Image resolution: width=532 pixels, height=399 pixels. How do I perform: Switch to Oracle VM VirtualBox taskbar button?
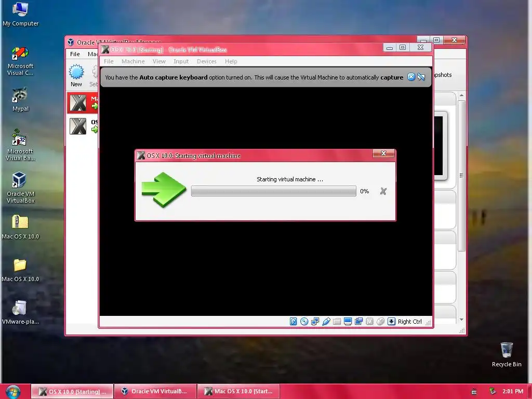155,392
